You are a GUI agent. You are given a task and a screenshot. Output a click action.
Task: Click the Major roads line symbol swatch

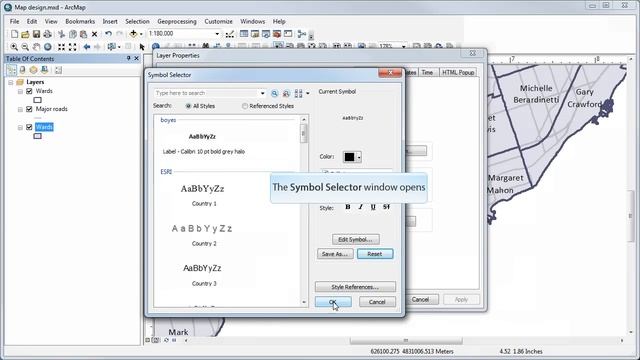tap(38, 118)
